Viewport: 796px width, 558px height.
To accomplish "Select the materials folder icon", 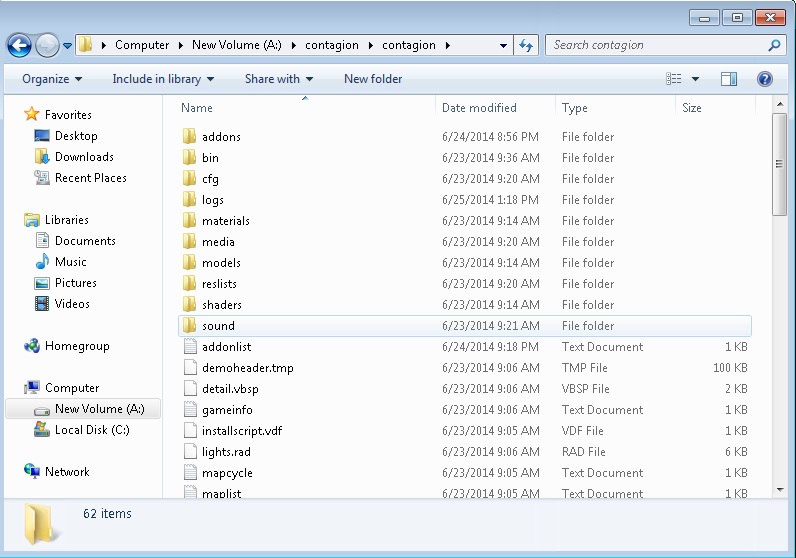I will click(x=189, y=220).
